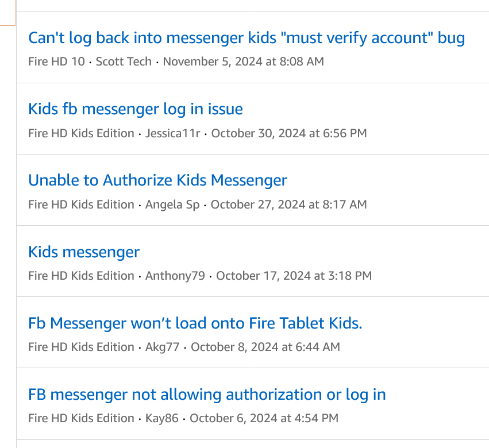Click the author name Akg77

(162, 347)
